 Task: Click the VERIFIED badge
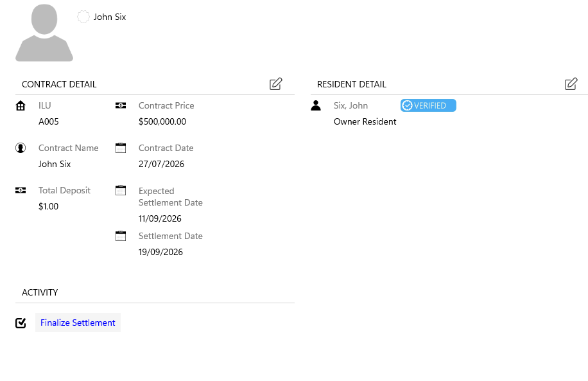[428, 105]
